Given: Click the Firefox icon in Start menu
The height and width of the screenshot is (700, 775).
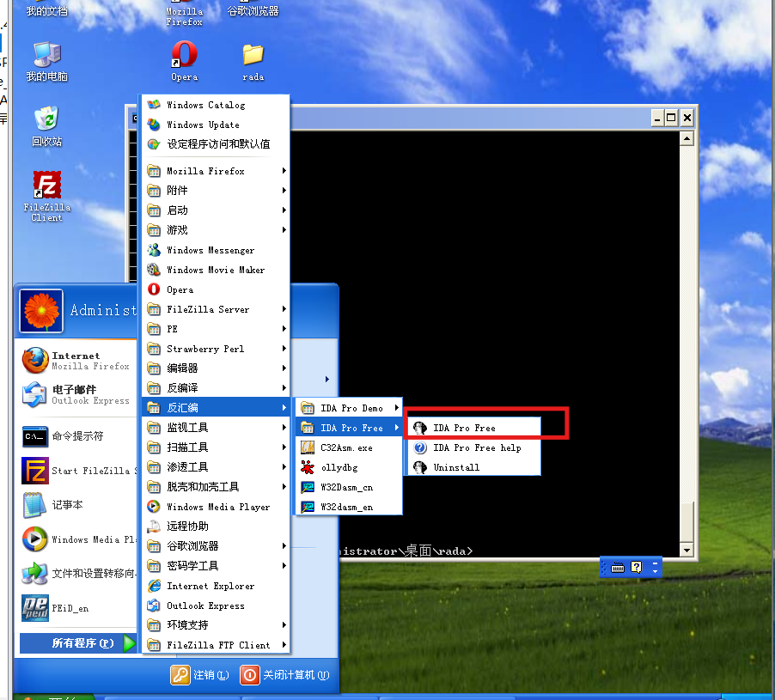Looking at the screenshot, I should pyautogui.click(x=35, y=360).
